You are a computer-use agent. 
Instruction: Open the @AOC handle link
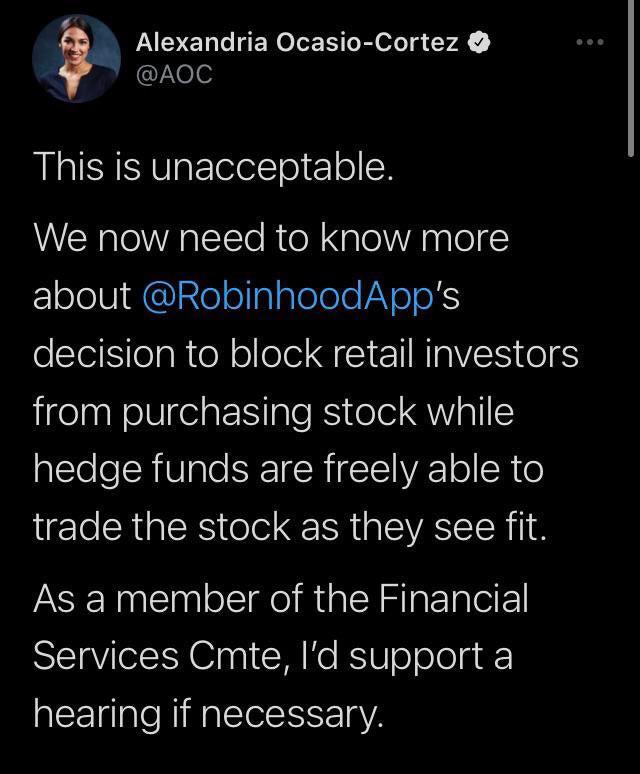point(173,75)
